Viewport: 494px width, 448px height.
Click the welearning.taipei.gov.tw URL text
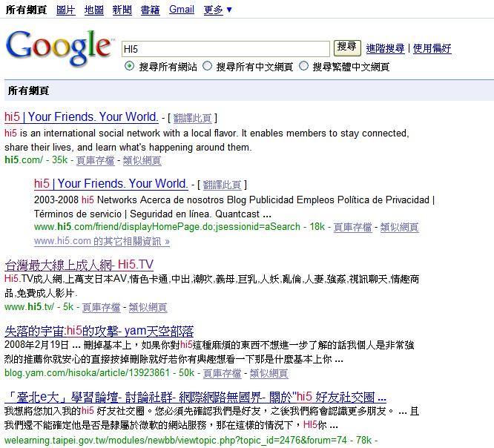176,440
